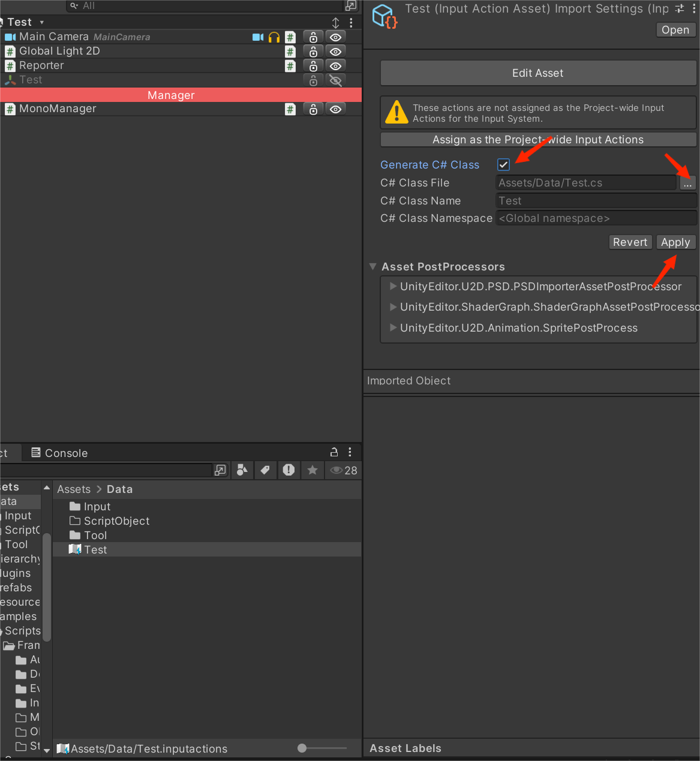Screen dimensions: 700x761
Task: Click the search by import log type icon
Action: click(289, 470)
